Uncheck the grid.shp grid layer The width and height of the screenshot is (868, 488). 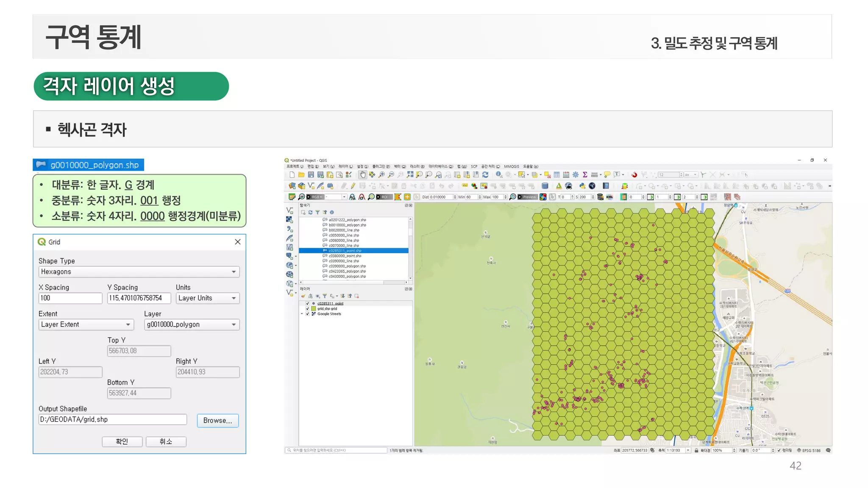(x=307, y=309)
